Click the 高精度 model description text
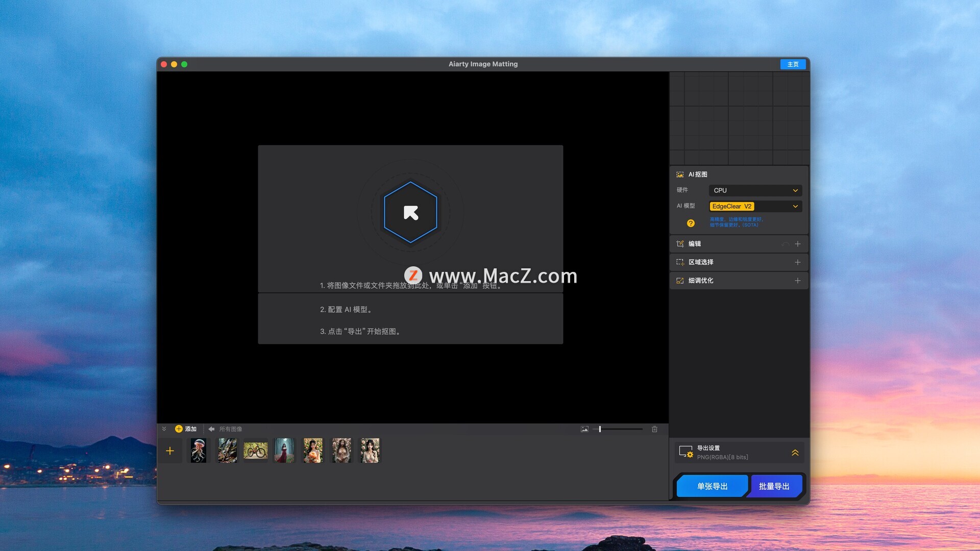Image resolution: width=980 pixels, height=551 pixels. point(736,222)
